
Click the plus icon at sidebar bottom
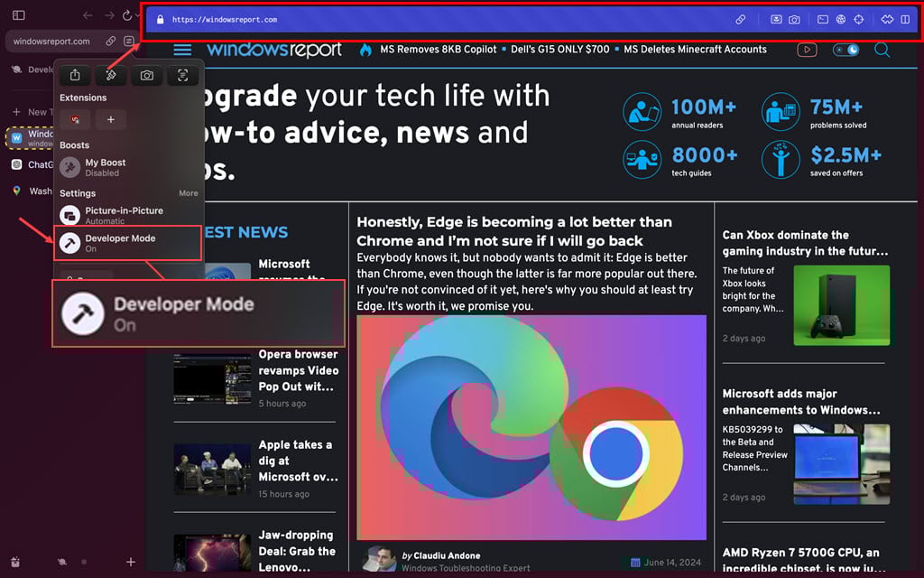point(131,562)
